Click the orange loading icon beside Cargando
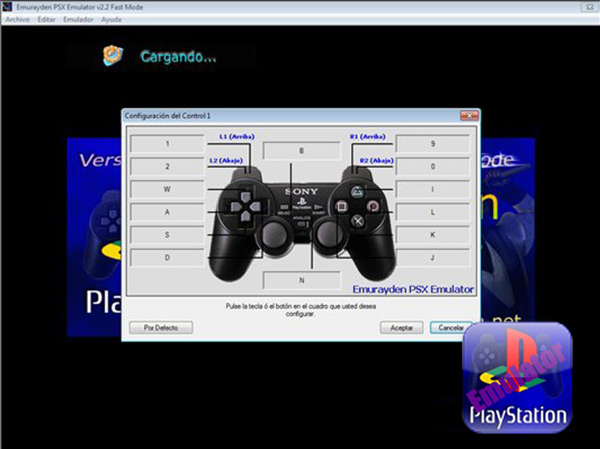 pyautogui.click(x=114, y=56)
